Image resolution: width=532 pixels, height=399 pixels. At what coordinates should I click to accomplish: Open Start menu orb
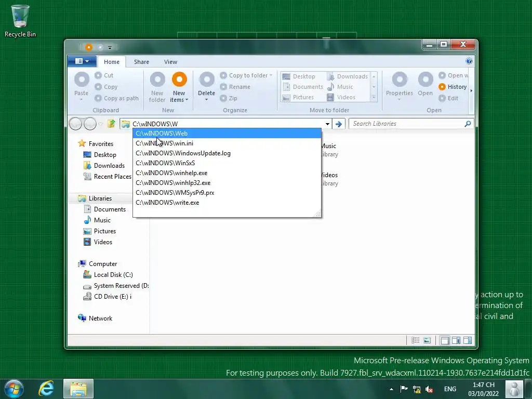click(x=14, y=389)
